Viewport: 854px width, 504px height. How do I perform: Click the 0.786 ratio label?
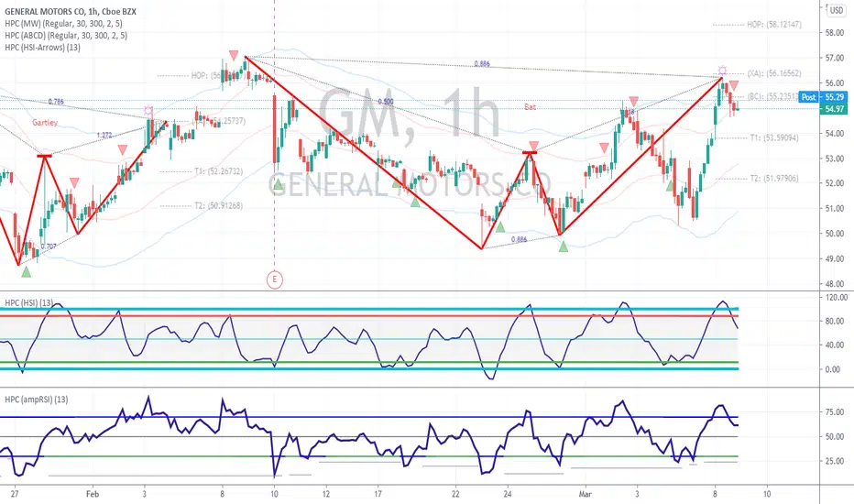[x=56, y=102]
